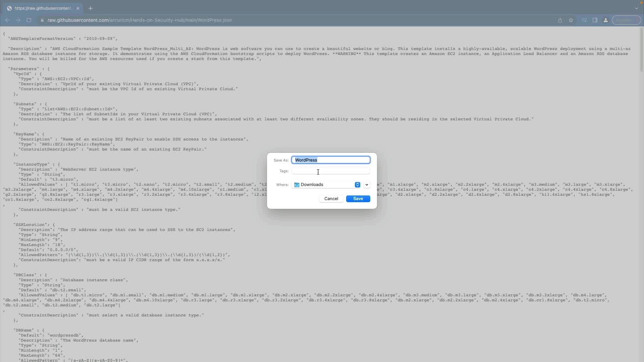Bookmark this page with the star icon
The width and height of the screenshot is (644, 362).
click(571, 20)
